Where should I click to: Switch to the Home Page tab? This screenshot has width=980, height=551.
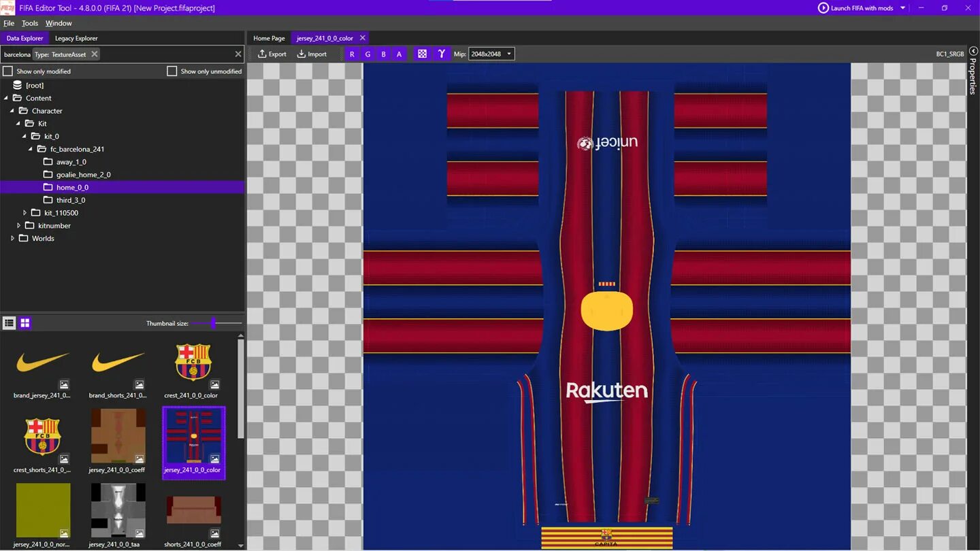(269, 38)
